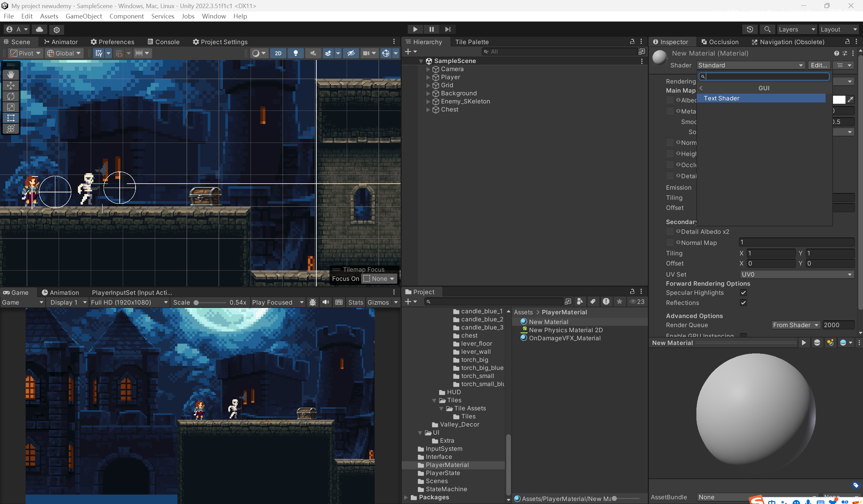The image size is (863, 504).
Task: Toggle the 2D scene view mode
Action: (278, 53)
